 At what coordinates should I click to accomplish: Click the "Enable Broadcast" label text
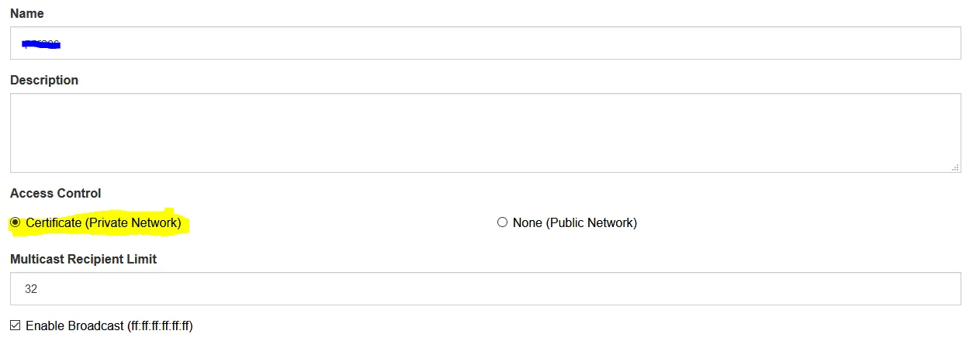click(x=74, y=326)
